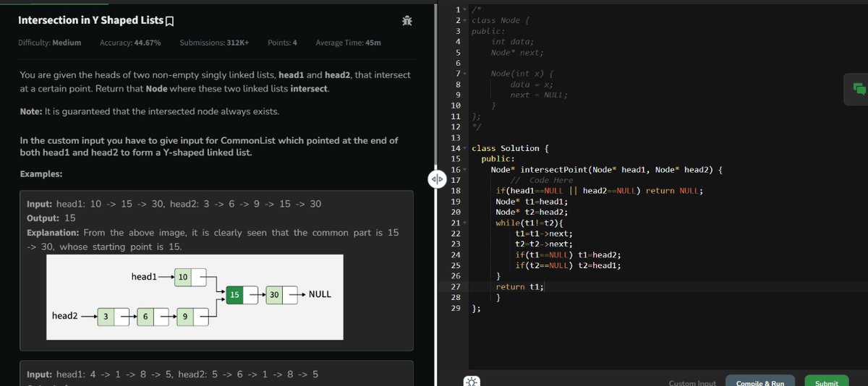Click 'if(t2==NULL) t2=head1;' code line
This screenshot has width=868, height=386.
[568, 265]
